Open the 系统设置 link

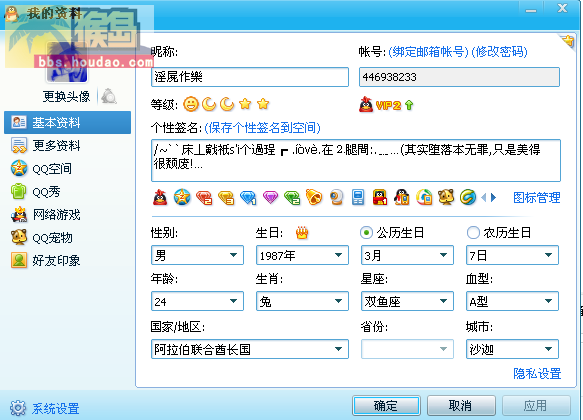point(55,408)
